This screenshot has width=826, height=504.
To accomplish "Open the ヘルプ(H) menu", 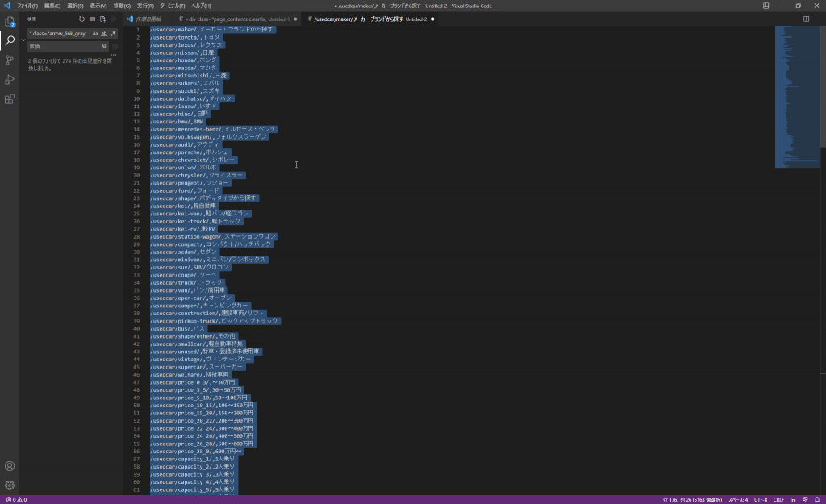I will point(201,6).
